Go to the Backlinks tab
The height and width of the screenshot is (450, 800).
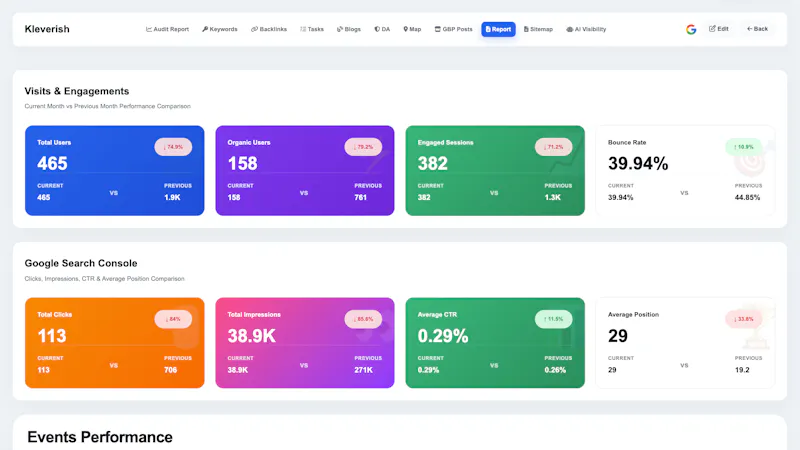coord(269,29)
